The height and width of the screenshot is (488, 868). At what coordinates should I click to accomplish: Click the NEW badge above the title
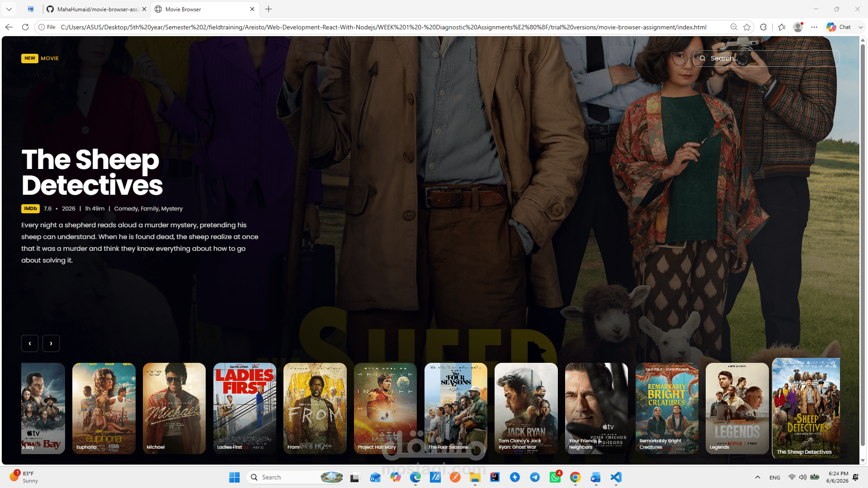tap(30, 58)
